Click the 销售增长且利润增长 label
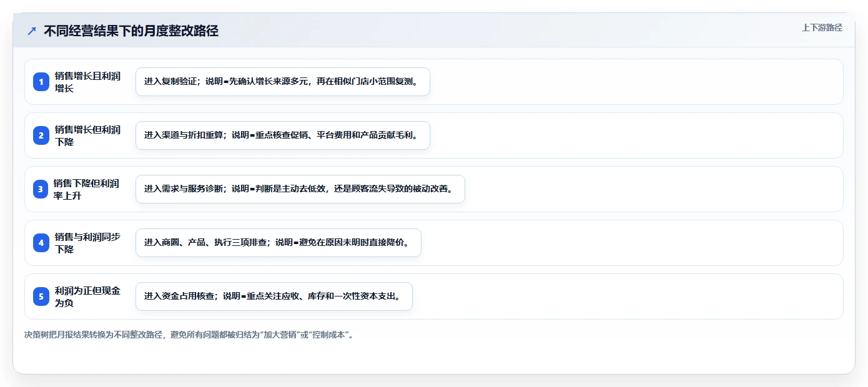Image resolution: width=868 pixels, height=387 pixels. pos(88,82)
